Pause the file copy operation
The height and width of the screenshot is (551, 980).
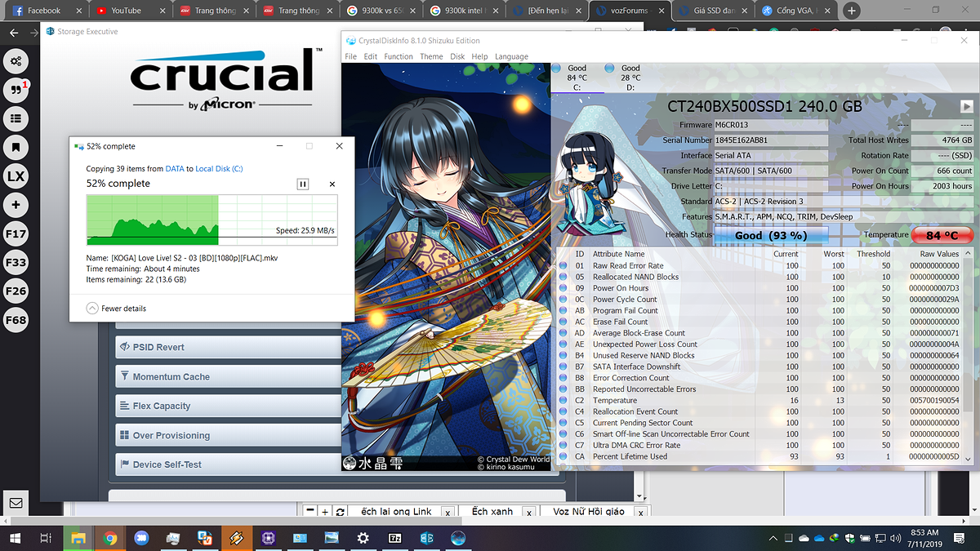[303, 184]
